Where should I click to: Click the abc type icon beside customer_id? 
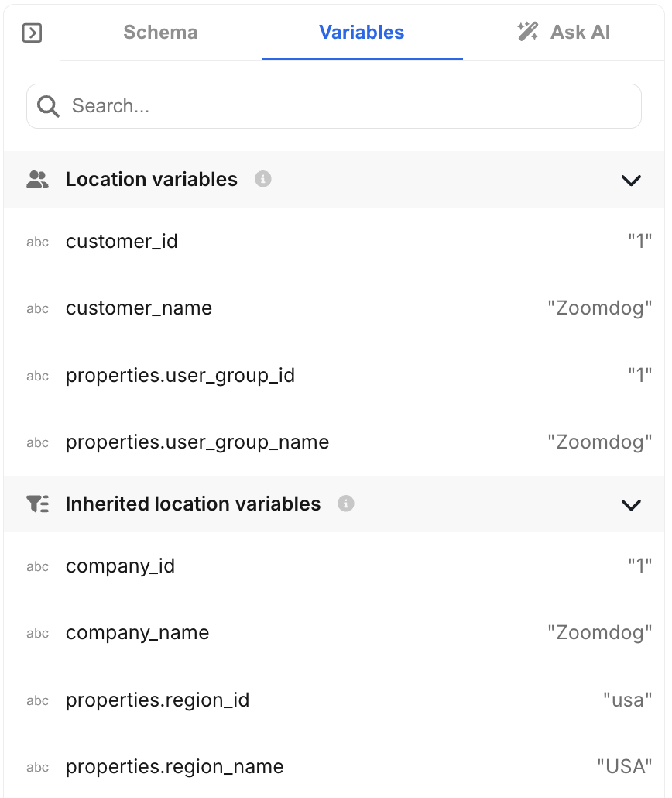tap(36, 242)
